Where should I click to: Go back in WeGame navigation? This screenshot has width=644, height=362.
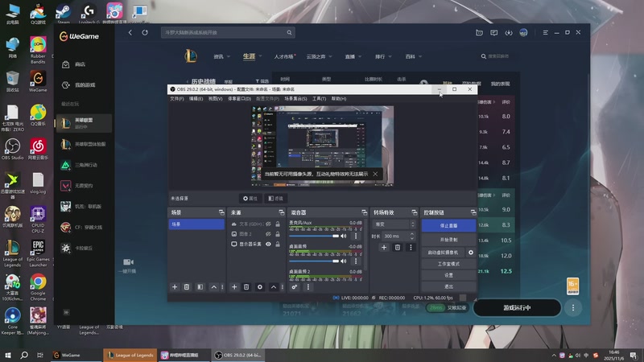[x=130, y=32]
